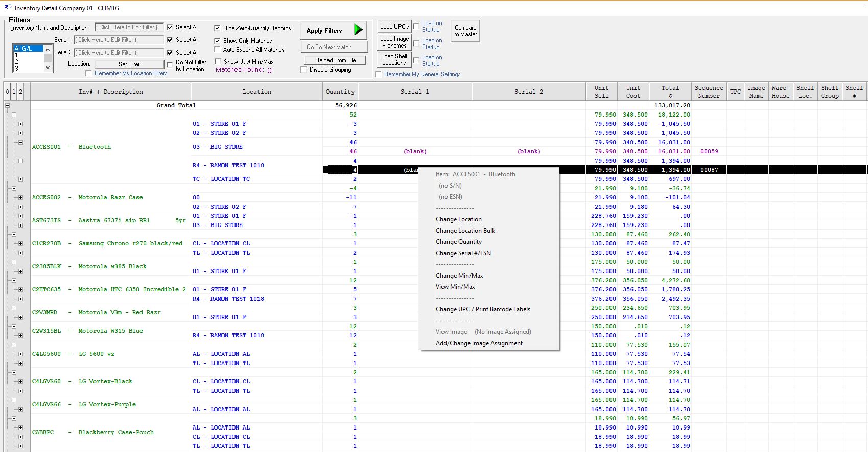The width and height of the screenshot is (868, 452).
Task: Click the Load UPC's button
Action: [x=394, y=27]
